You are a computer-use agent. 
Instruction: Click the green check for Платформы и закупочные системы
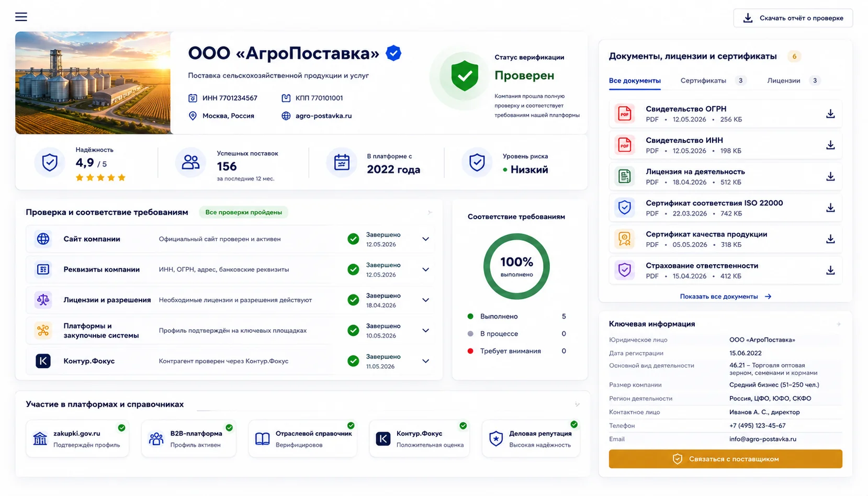[x=353, y=330]
